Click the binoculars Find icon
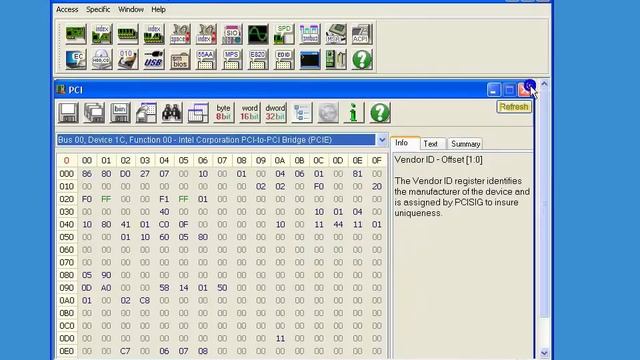The width and height of the screenshot is (640, 360). pyautogui.click(x=172, y=113)
